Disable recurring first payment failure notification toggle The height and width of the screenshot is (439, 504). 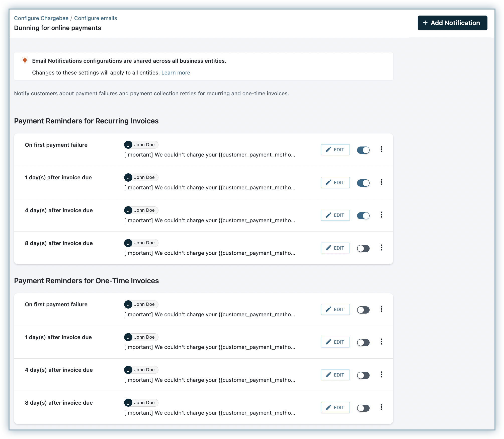[x=363, y=150]
